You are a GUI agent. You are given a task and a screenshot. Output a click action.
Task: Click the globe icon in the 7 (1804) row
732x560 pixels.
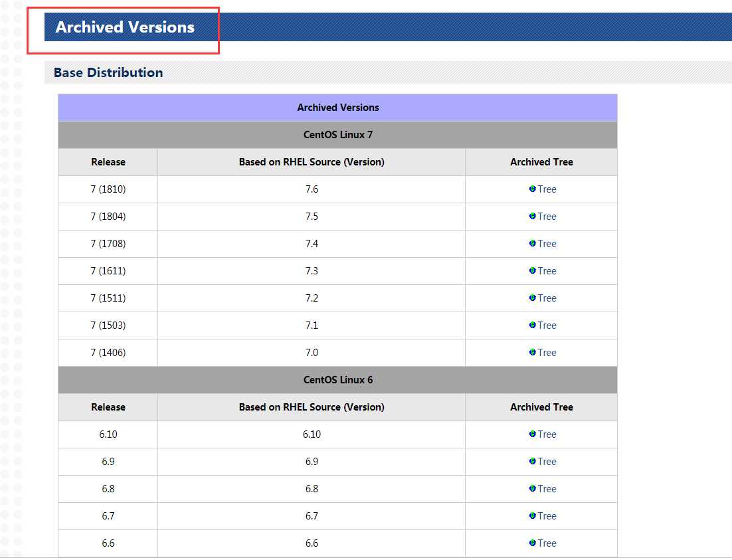coord(532,216)
